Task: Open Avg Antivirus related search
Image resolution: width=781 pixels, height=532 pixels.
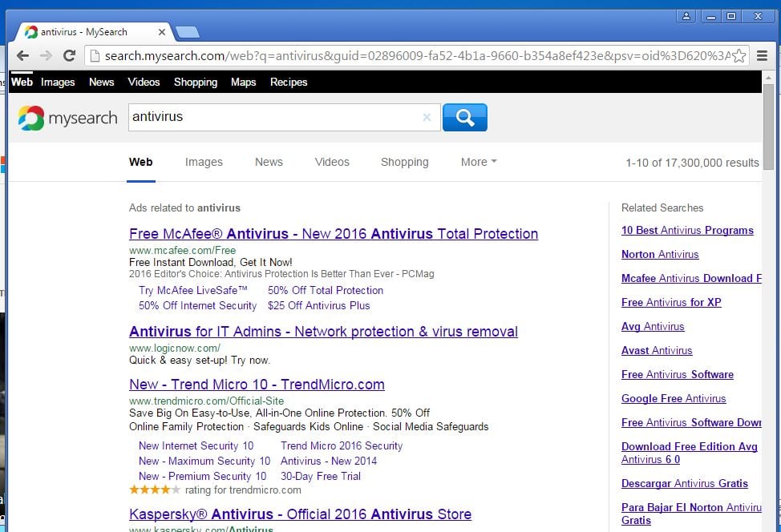Action: tap(653, 326)
